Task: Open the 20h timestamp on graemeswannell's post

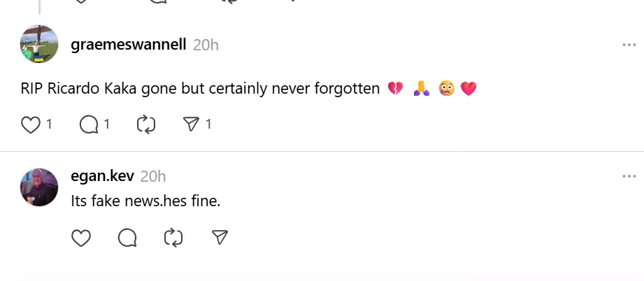Action: 206,45
